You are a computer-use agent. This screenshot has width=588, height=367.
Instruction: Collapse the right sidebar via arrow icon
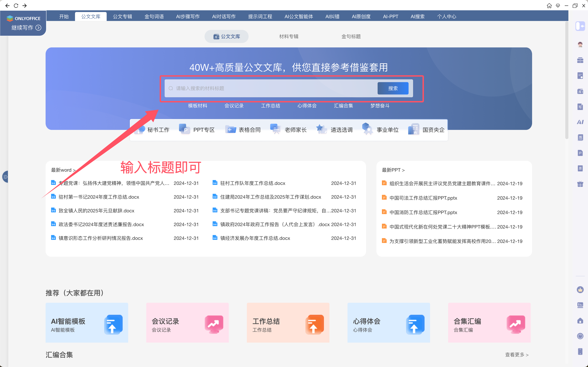pyautogui.click(x=580, y=26)
